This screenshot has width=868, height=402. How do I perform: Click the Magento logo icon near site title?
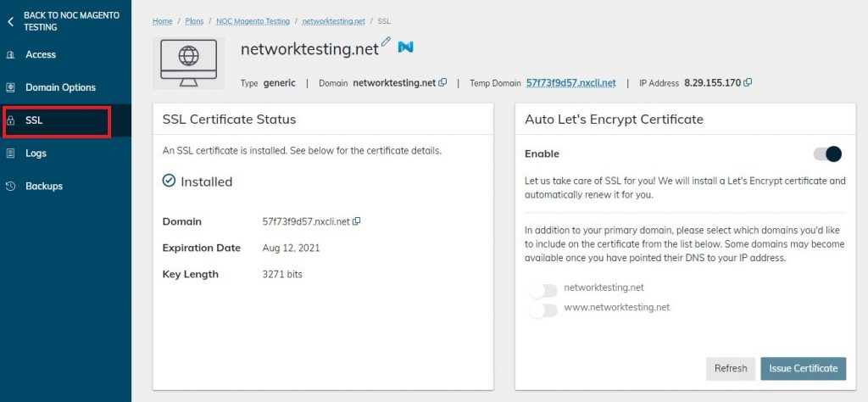[x=406, y=47]
